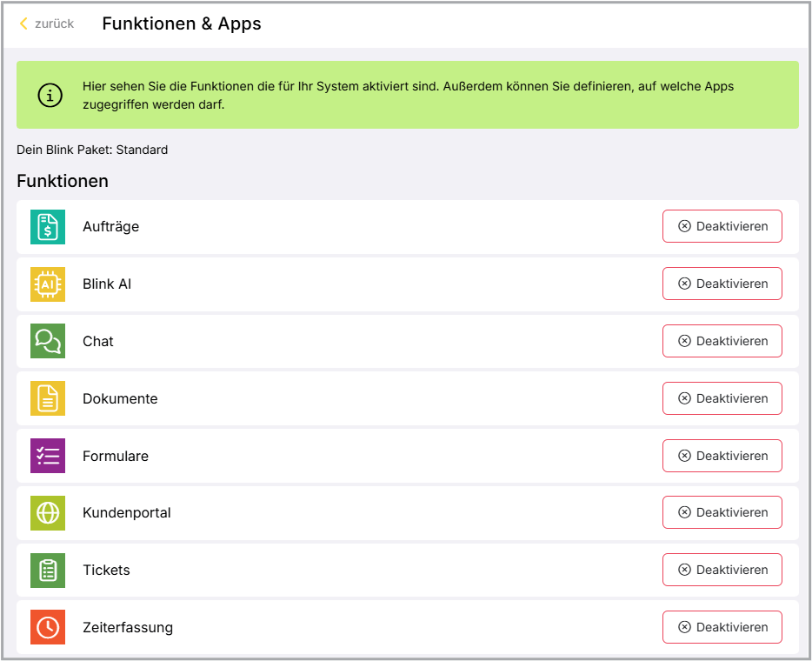Turn off the Formulare function
This screenshot has height=661, width=812.
coord(722,456)
